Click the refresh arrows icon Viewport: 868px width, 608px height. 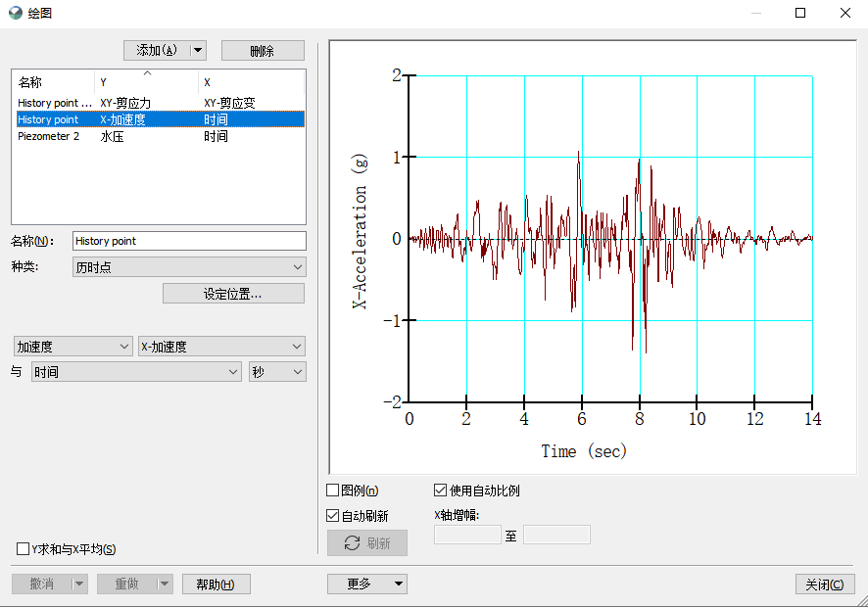[352, 542]
